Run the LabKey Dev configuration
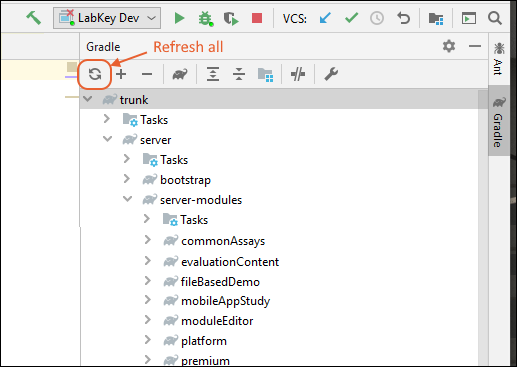Screen dimensions: 517x367 [x=180, y=18]
